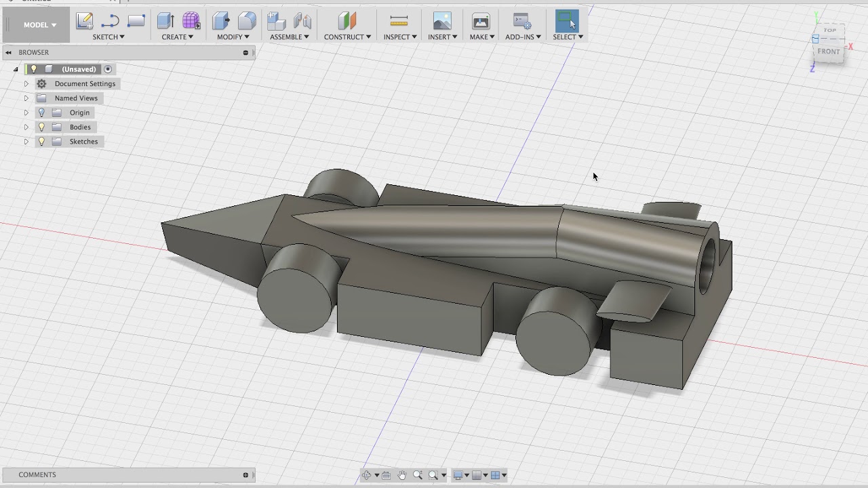
Task: Open the INSPECT menu
Action: tap(400, 37)
